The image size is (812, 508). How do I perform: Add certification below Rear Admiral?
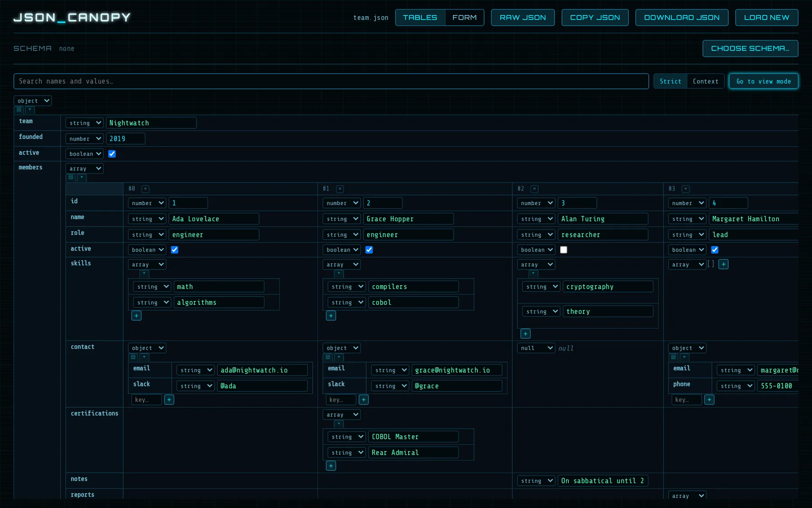331,466
